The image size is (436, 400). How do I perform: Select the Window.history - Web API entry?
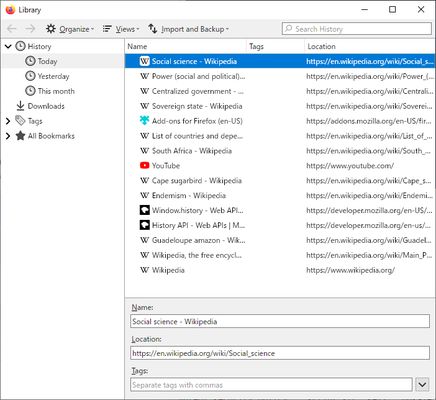click(280, 210)
